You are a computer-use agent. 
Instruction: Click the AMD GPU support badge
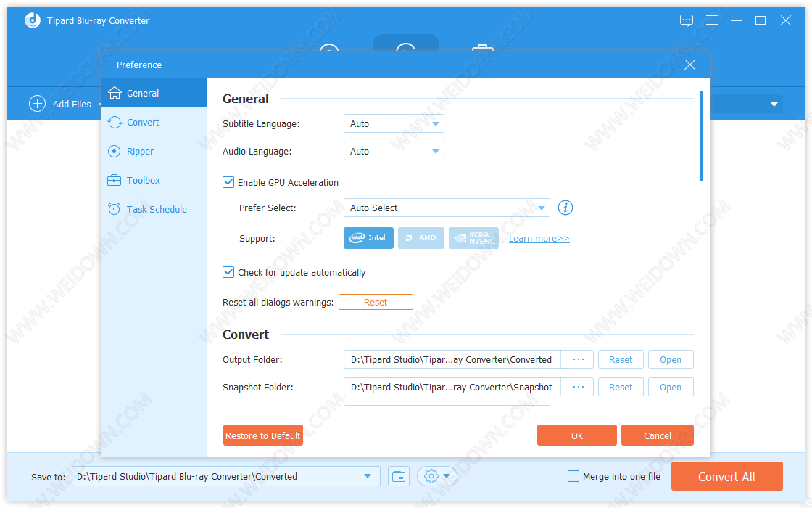coord(420,238)
